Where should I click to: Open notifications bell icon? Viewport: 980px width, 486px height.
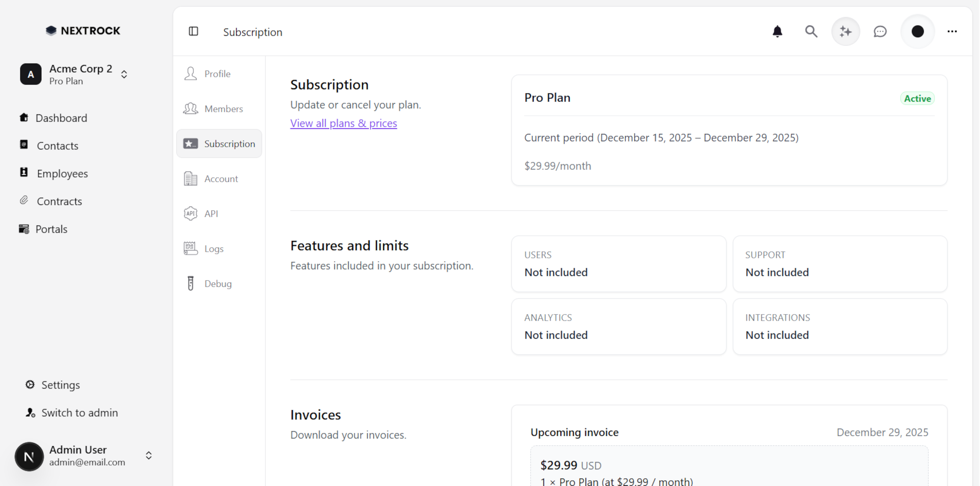coord(777,32)
